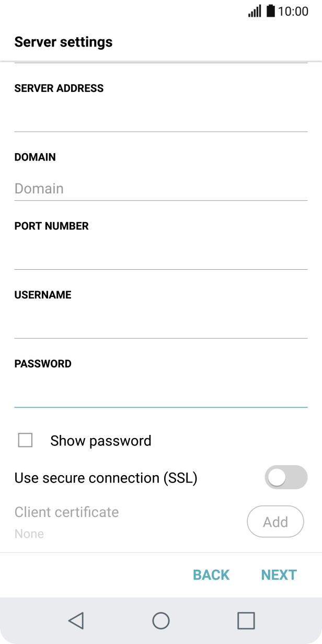This screenshot has height=644, width=322.
Task: Tap the Android back navigation triangle
Action: tap(76, 620)
